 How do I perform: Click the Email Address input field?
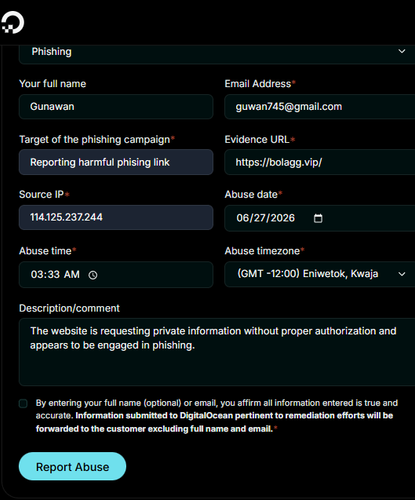coord(320,107)
